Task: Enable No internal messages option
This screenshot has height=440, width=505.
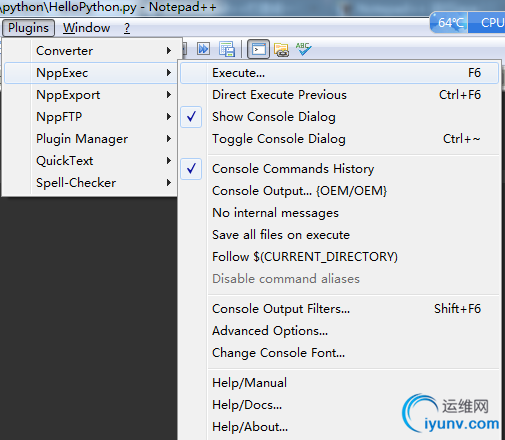Action: [x=339, y=213]
